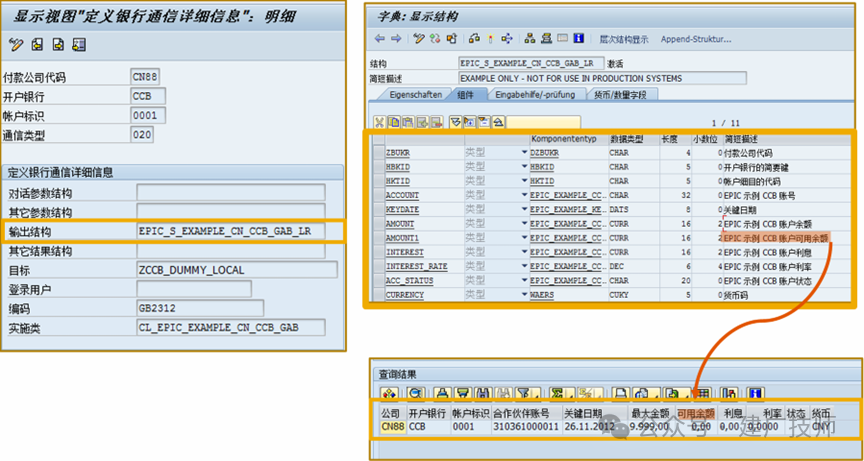Click the choose layout grid icon in query results
The width and height of the screenshot is (864, 461).
(x=701, y=393)
